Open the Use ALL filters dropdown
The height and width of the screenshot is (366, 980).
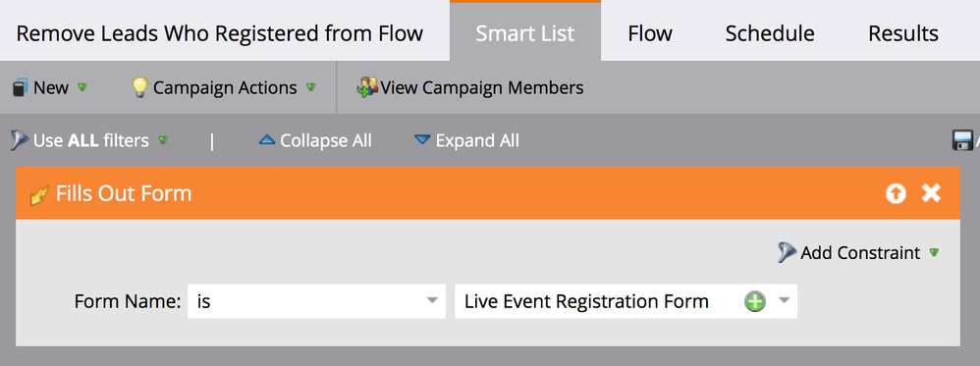tap(90, 140)
